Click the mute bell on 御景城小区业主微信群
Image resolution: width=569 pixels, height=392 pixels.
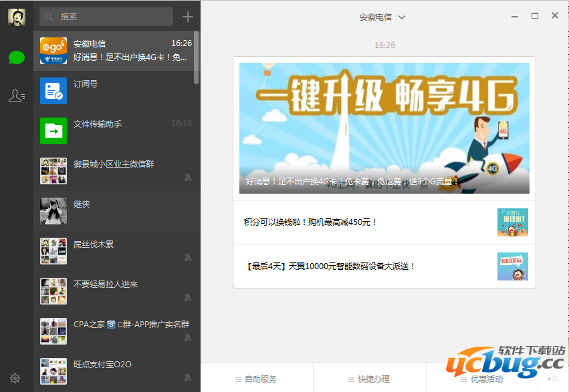coord(188,177)
